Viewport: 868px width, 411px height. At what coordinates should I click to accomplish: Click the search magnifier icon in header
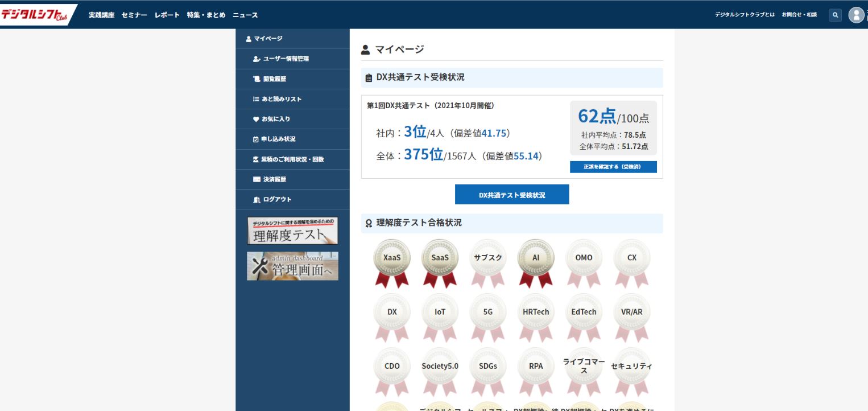coord(835,15)
